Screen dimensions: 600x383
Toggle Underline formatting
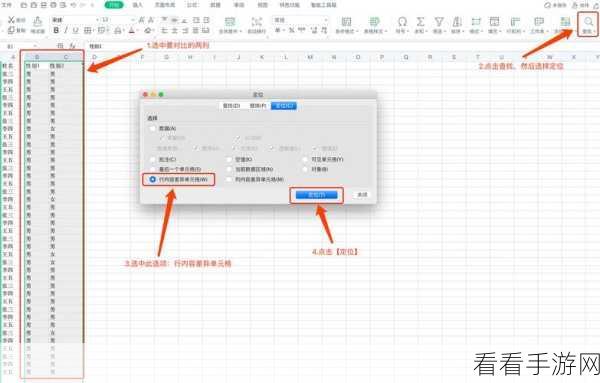[x=75, y=30]
